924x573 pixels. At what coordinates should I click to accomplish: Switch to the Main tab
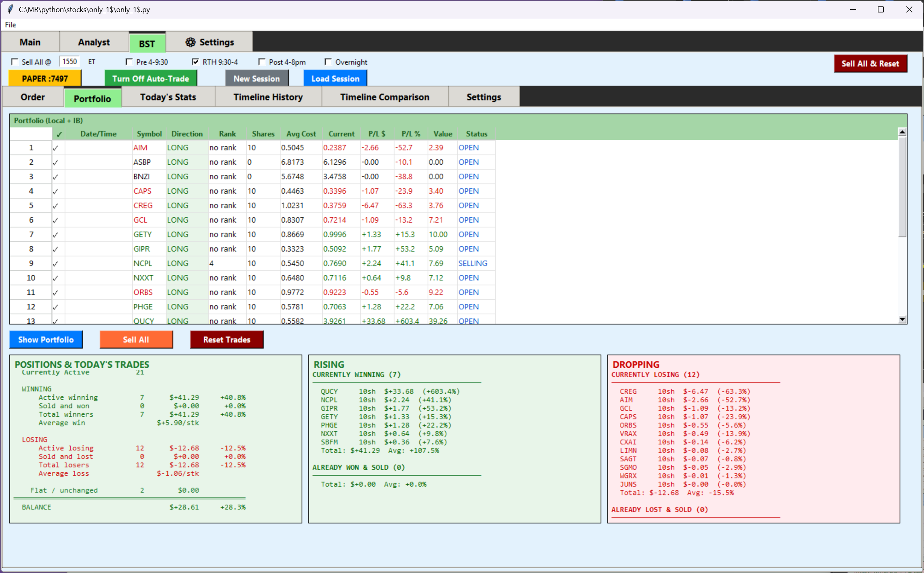tap(30, 42)
